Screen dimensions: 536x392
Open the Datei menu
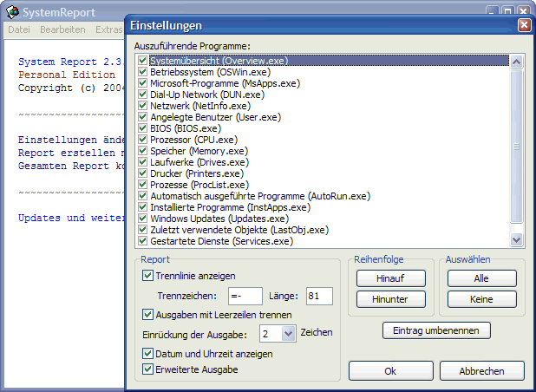pyautogui.click(x=19, y=29)
